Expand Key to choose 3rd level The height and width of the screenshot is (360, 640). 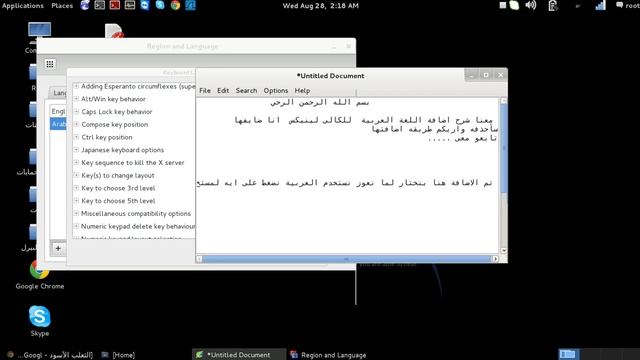pos(76,188)
